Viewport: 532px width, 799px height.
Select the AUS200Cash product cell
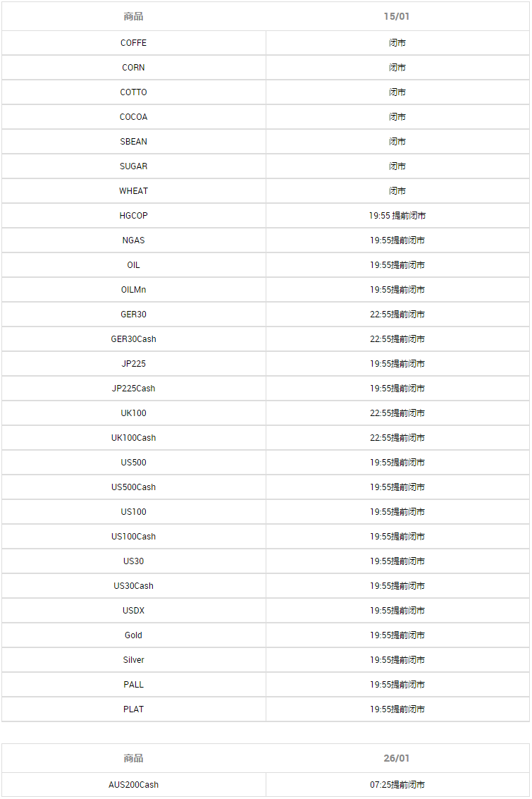133,784
